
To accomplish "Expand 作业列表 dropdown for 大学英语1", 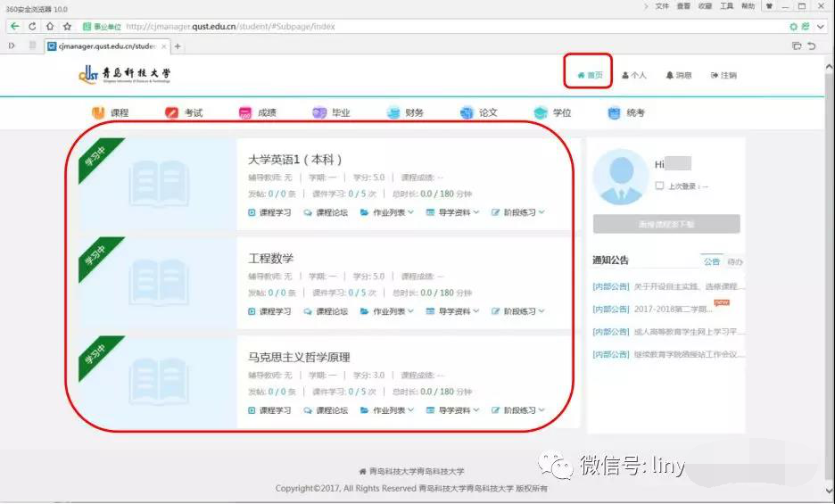I will tap(387, 212).
